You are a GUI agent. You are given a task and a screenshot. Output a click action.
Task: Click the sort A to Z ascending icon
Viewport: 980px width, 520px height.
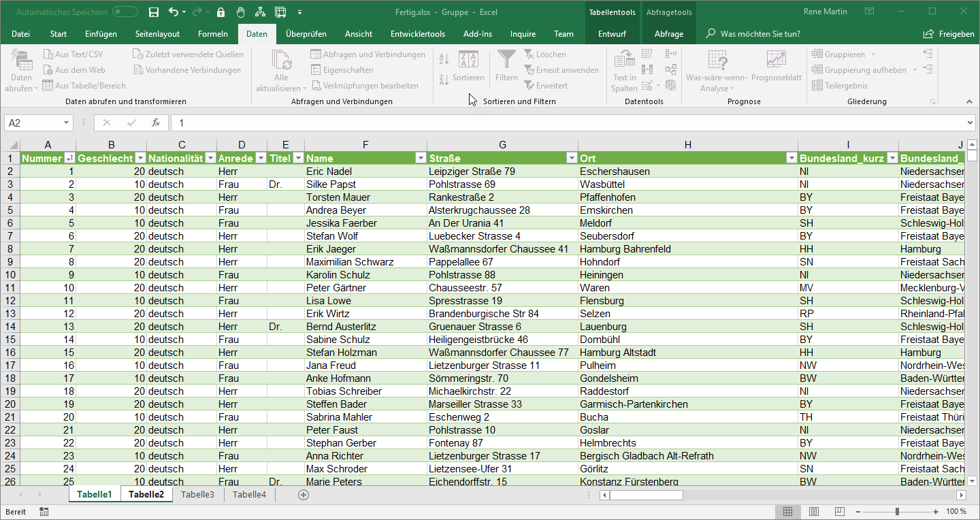click(x=444, y=59)
